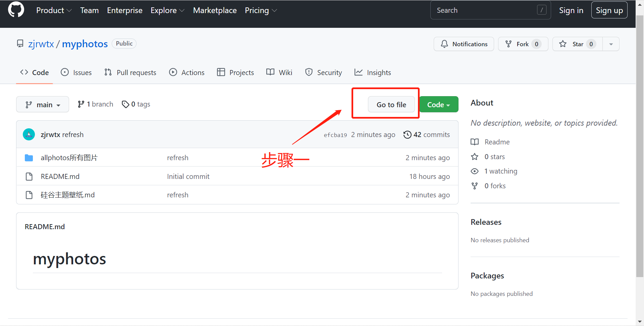Click the eye icon beside 1 watching
The height and width of the screenshot is (326, 644).
click(475, 171)
